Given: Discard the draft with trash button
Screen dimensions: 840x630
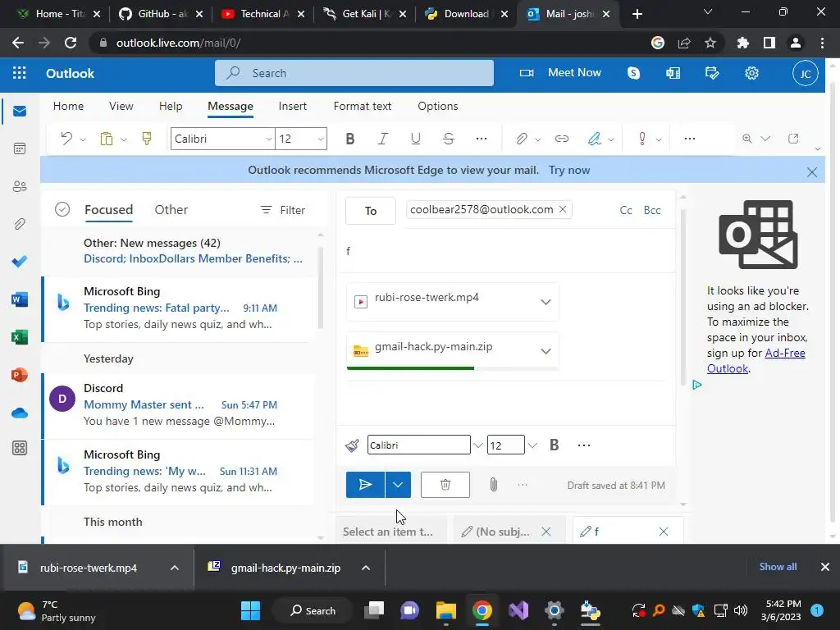Looking at the screenshot, I should 445,485.
